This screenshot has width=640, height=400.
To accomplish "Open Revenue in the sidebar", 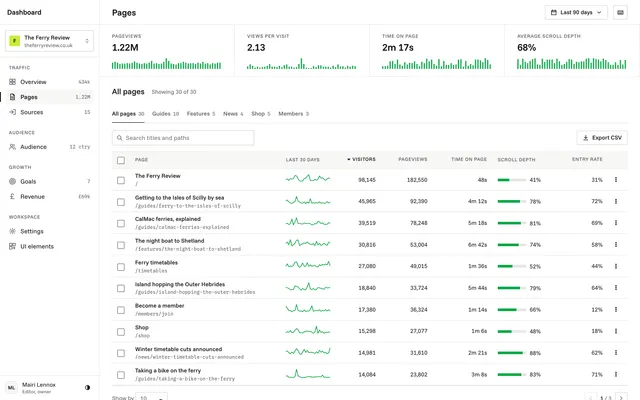I will [x=49, y=197].
